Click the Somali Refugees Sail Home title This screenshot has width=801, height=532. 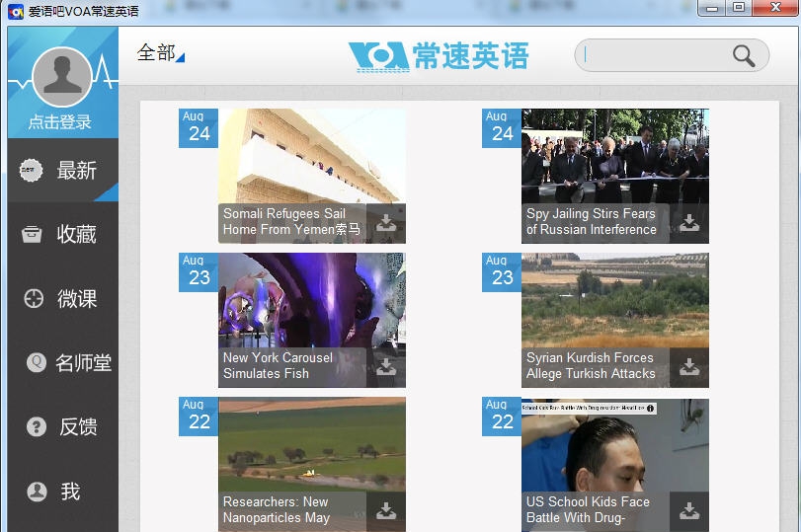coord(291,221)
